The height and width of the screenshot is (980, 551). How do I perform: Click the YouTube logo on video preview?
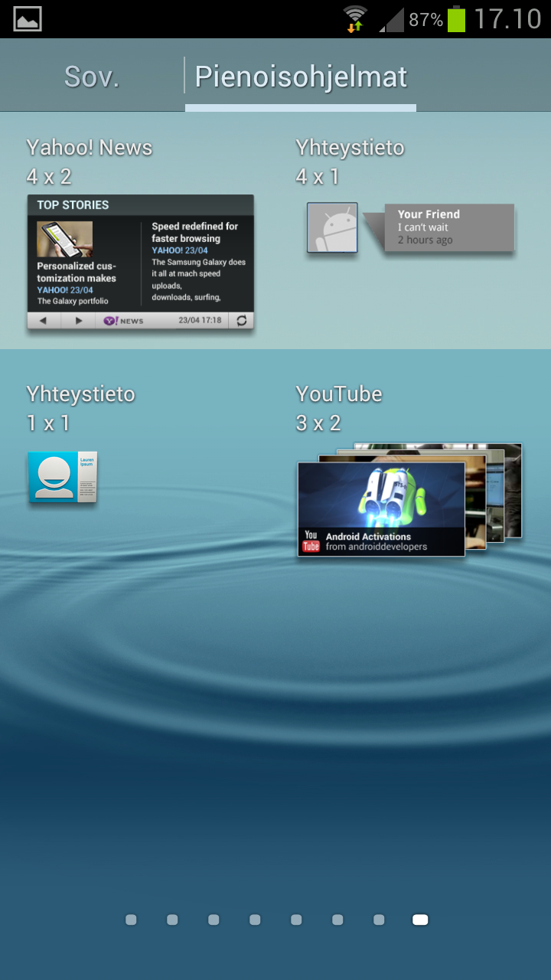click(x=311, y=541)
